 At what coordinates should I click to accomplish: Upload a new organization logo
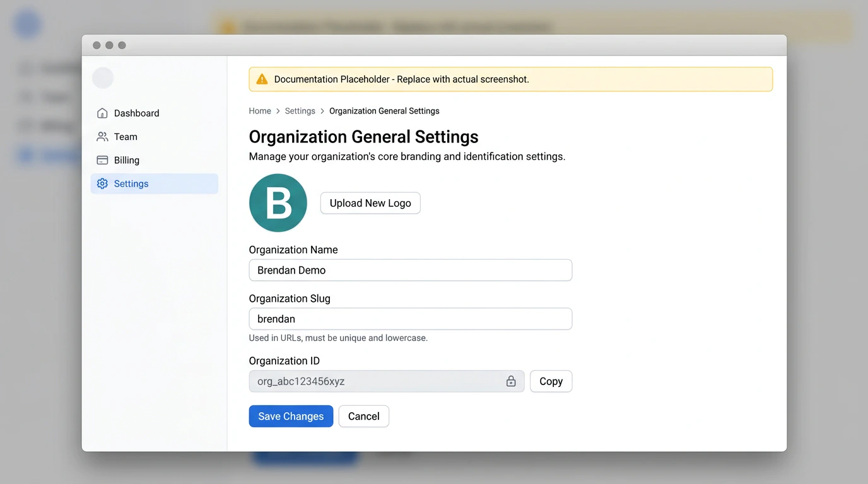[370, 203]
